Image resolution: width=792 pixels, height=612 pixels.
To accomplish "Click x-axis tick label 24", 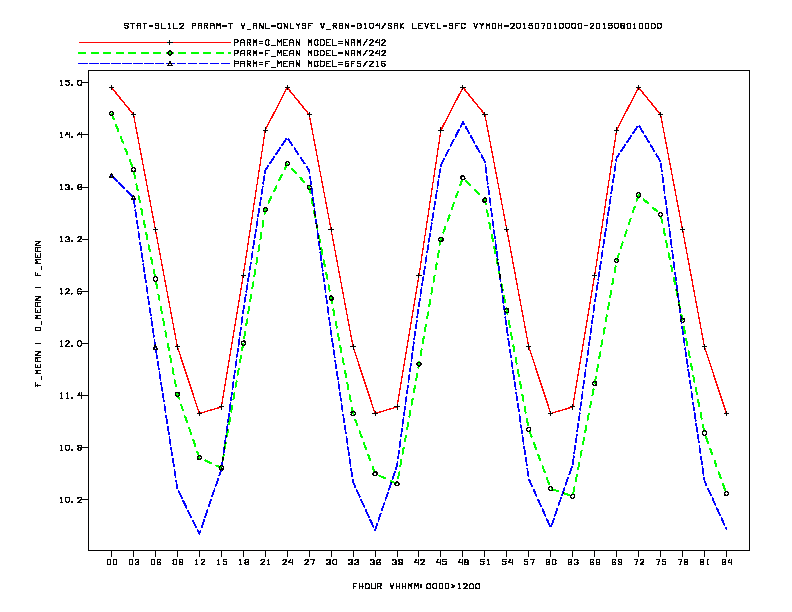I will point(287,562).
